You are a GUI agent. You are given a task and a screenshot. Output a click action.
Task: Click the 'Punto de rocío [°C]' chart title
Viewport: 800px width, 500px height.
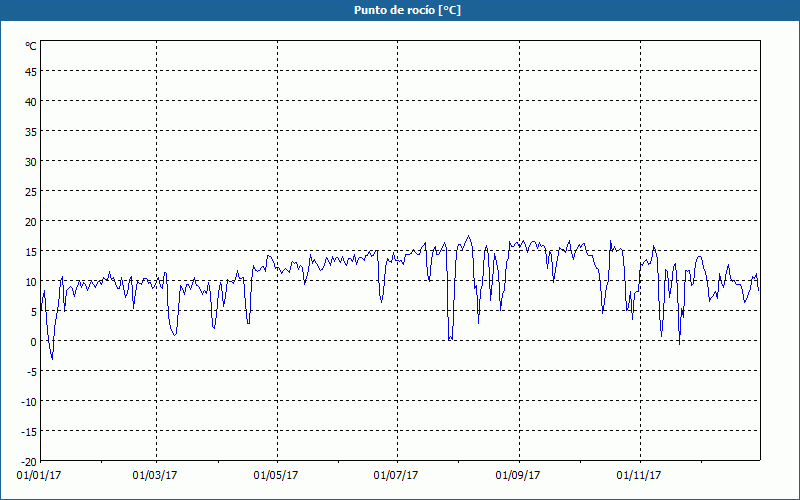click(407, 10)
